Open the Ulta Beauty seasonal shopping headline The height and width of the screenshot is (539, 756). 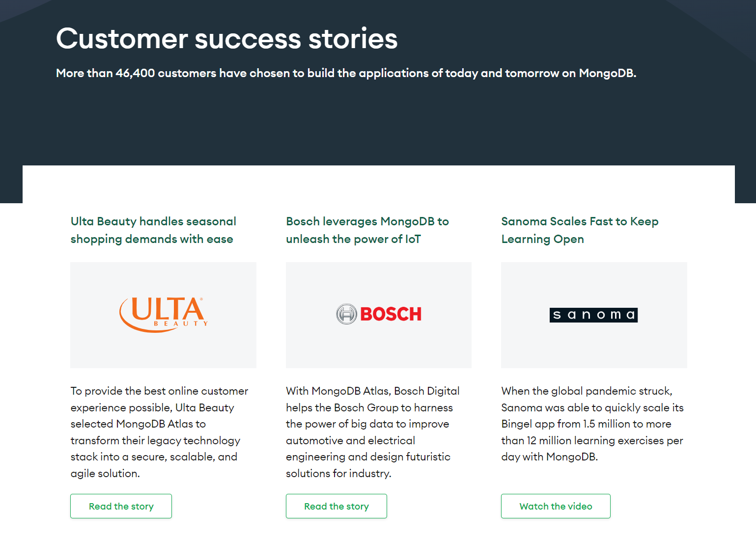[153, 230]
